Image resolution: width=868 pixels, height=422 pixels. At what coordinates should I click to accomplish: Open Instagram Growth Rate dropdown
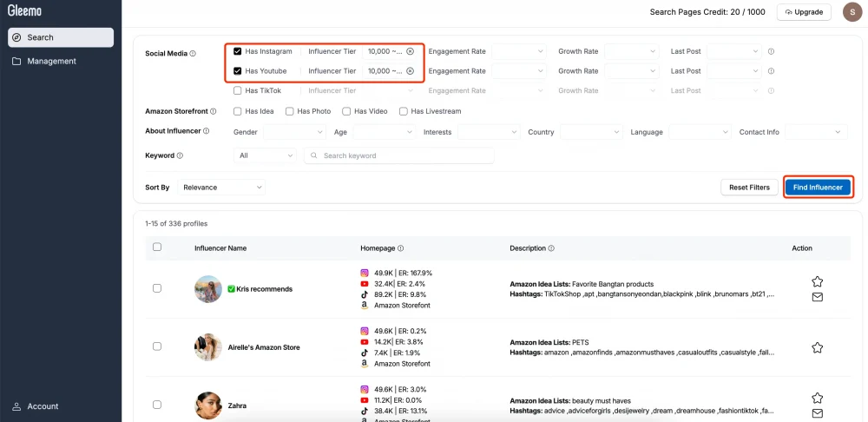point(632,51)
